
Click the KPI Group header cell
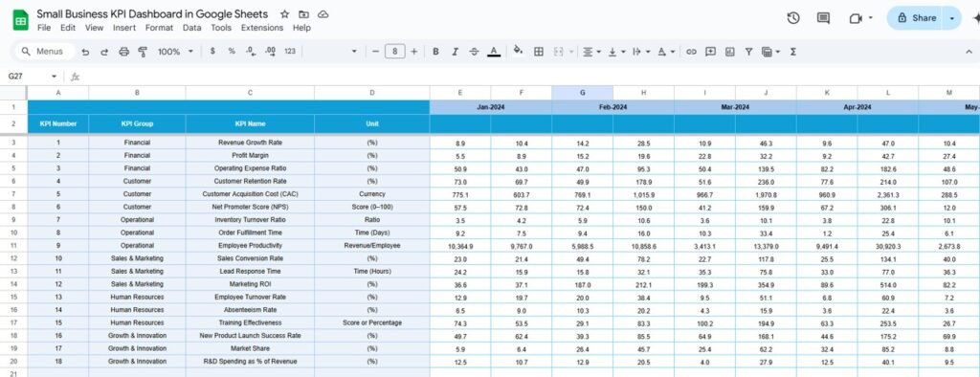click(x=137, y=123)
